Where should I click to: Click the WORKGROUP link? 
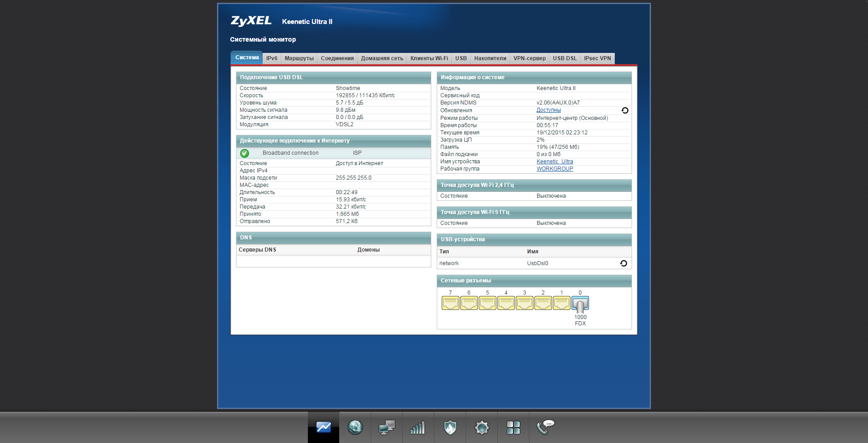pyautogui.click(x=555, y=169)
